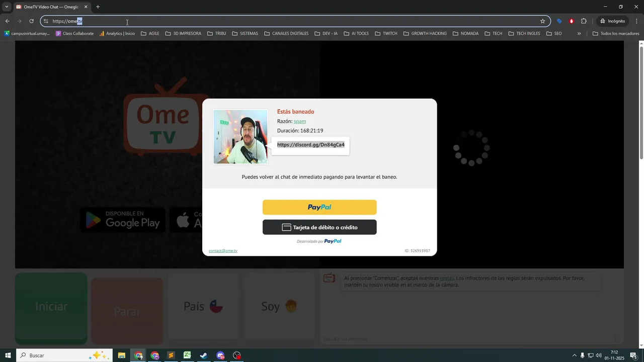Open the Windows Start menu
The image size is (644, 362).
[8, 355]
